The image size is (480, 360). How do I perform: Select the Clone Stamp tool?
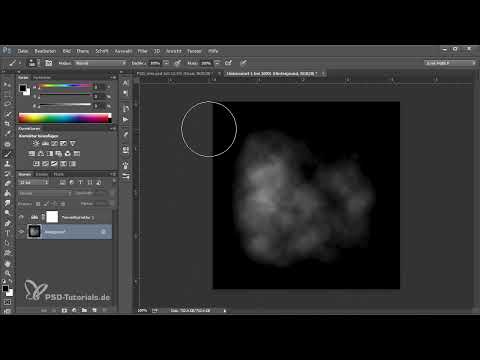pyautogui.click(x=7, y=164)
